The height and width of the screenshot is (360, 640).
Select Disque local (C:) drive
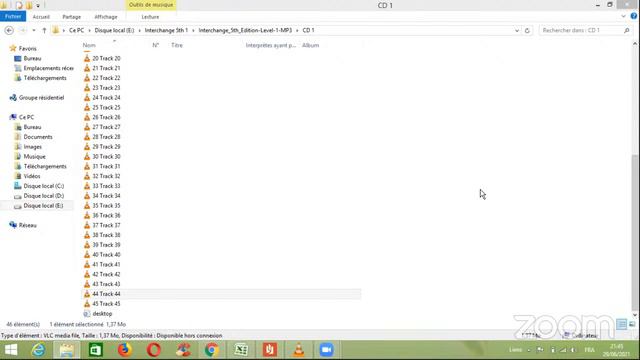pos(43,186)
